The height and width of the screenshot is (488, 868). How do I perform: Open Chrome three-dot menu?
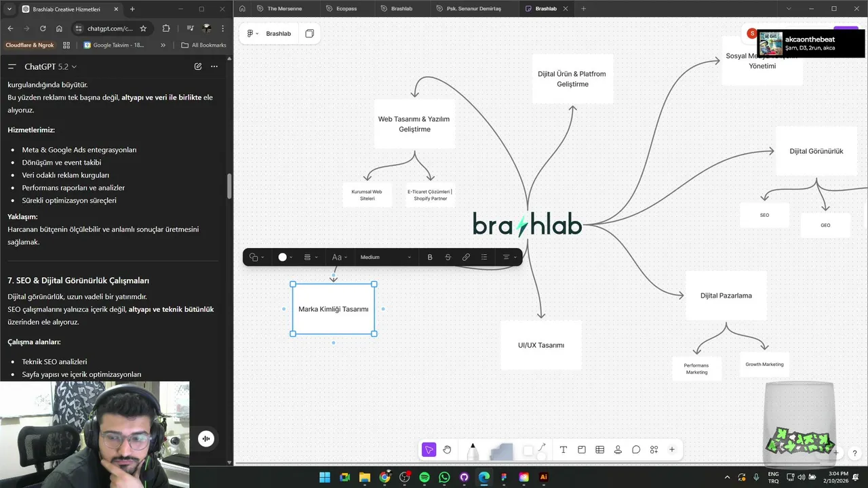click(224, 28)
